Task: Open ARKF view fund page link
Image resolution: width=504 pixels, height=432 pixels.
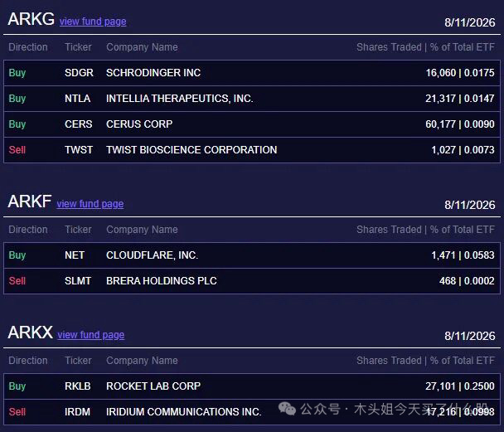Action: tap(90, 204)
